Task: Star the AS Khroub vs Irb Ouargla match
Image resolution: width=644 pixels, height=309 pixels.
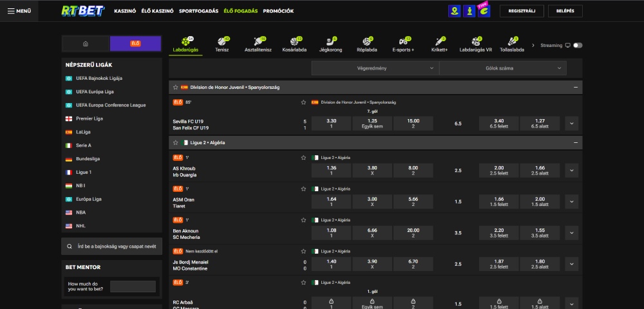Action: 303,158
